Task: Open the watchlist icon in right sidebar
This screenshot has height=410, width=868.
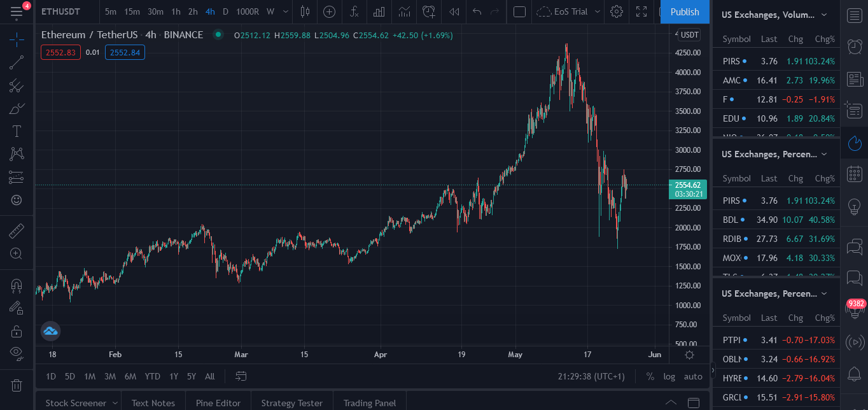Action: pyautogui.click(x=855, y=16)
